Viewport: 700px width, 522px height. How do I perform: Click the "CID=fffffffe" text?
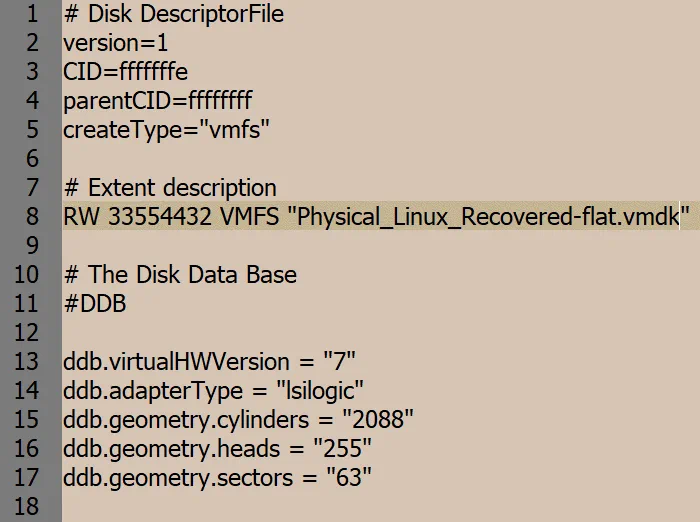[125, 72]
